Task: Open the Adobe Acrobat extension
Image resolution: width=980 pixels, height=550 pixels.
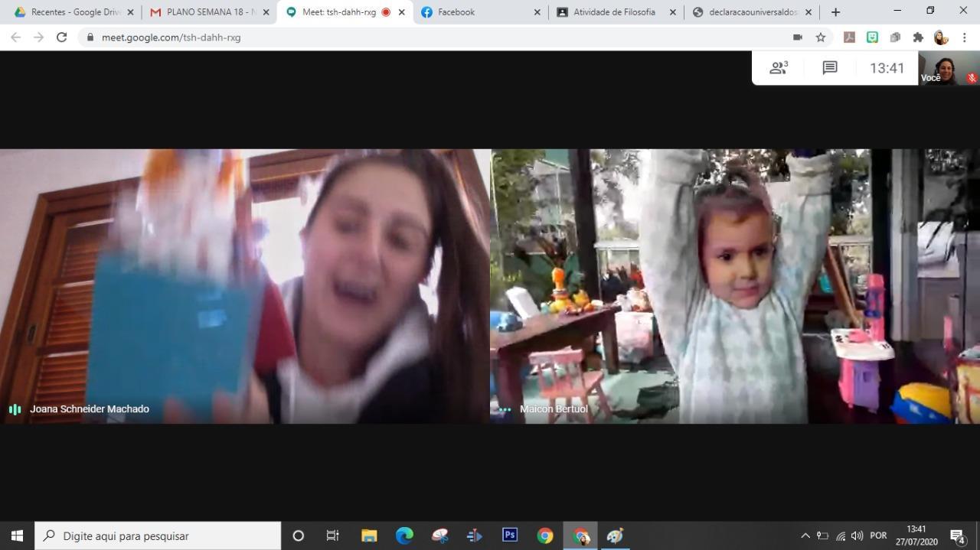Action: tap(849, 37)
